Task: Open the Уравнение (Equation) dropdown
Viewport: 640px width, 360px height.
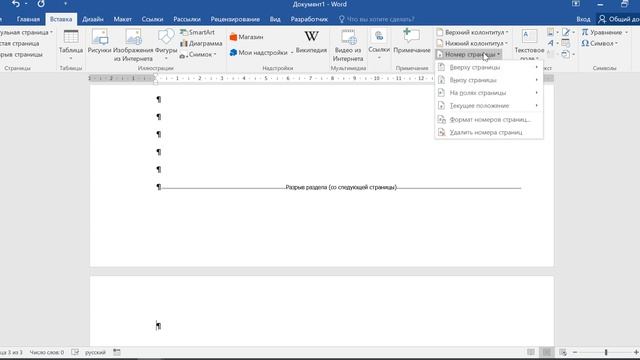Action: pos(605,32)
